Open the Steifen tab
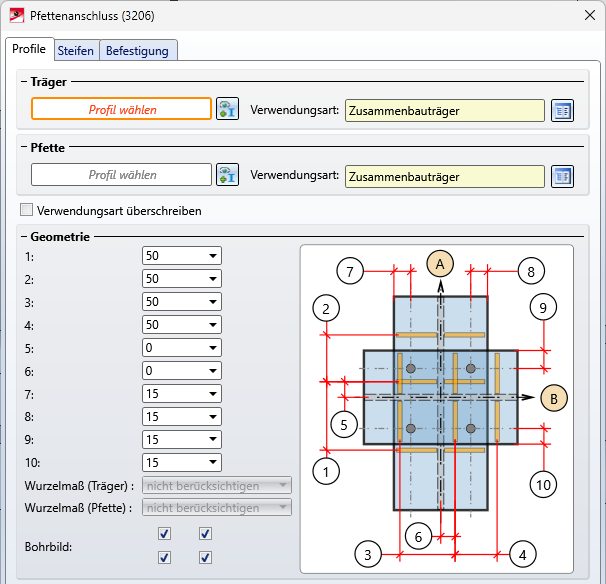Image resolution: width=606 pixels, height=584 pixels. tap(76, 51)
